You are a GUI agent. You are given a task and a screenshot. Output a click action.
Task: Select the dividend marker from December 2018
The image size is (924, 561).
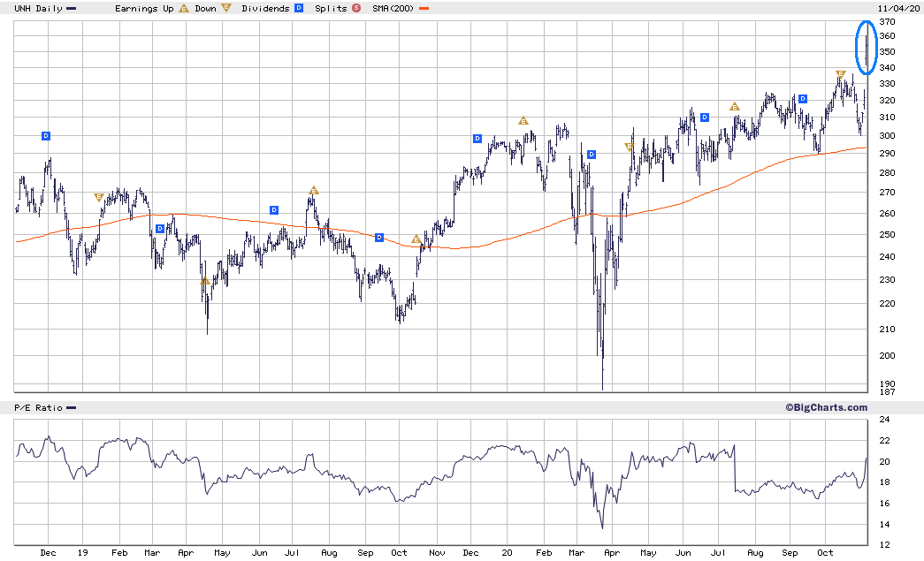pyautogui.click(x=46, y=136)
